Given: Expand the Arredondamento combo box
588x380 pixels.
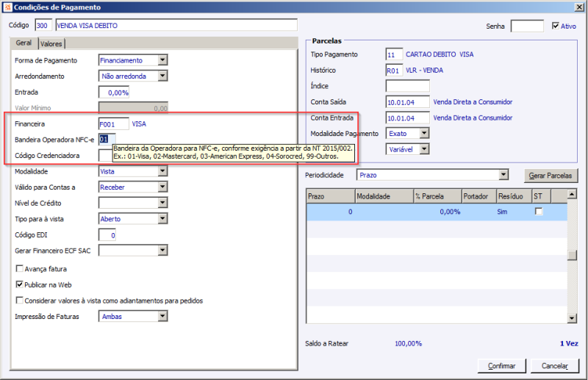Looking at the screenshot, I should pos(162,76).
